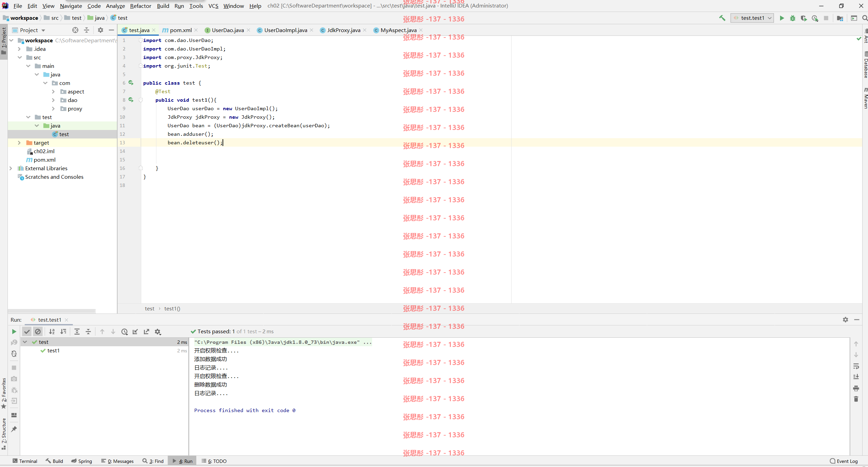This screenshot has width=868, height=467.
Task: Expand External Libraries node
Action: [11, 168]
